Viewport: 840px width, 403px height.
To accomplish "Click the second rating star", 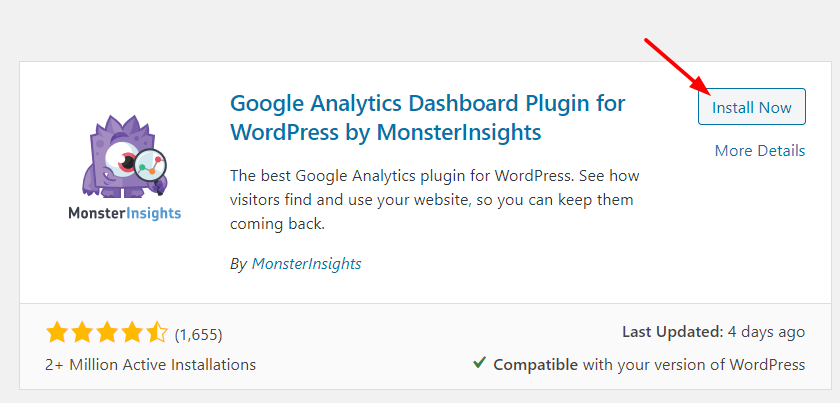I will tap(81, 333).
